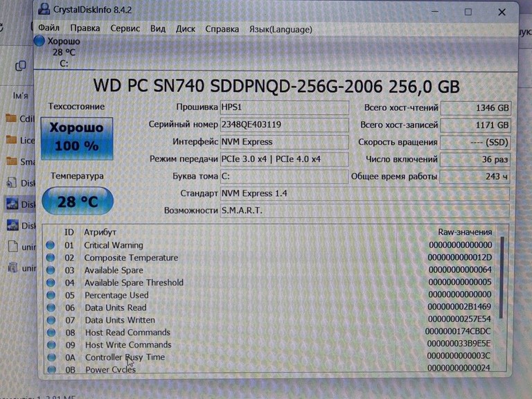Click the blue status dot for Critical Warning
The image size is (532, 399).
click(50, 245)
